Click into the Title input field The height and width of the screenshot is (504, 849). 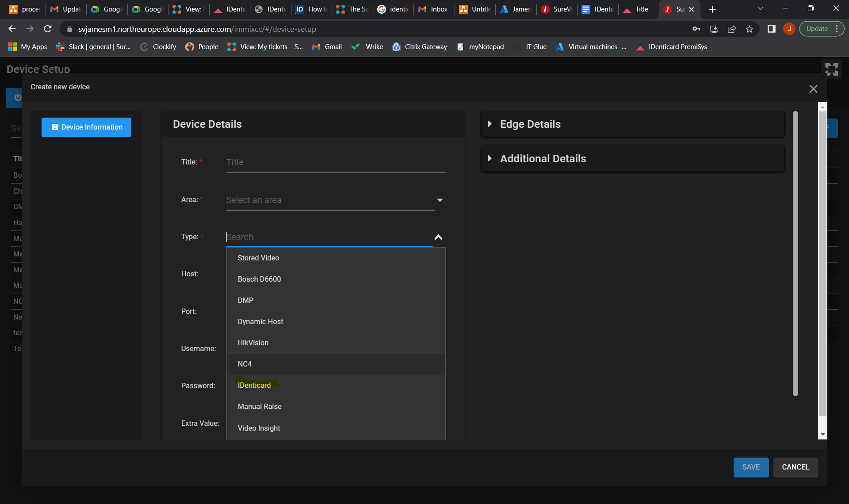pyautogui.click(x=336, y=162)
